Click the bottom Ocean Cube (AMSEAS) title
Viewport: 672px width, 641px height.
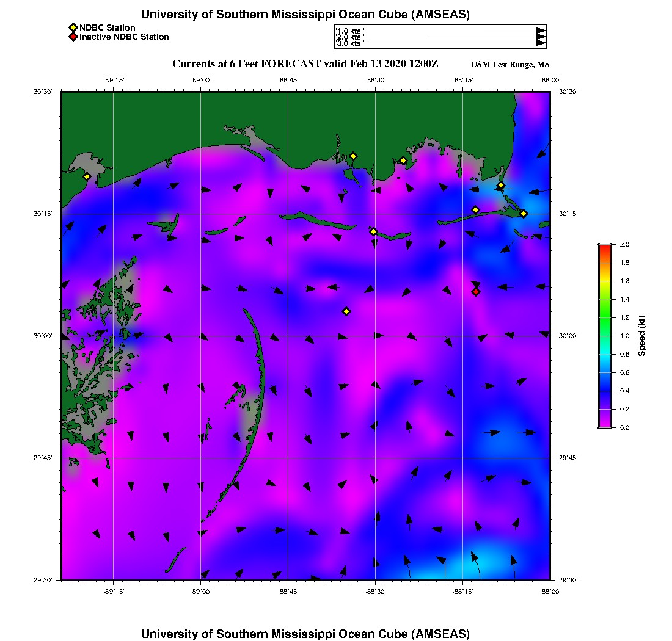tap(305, 634)
